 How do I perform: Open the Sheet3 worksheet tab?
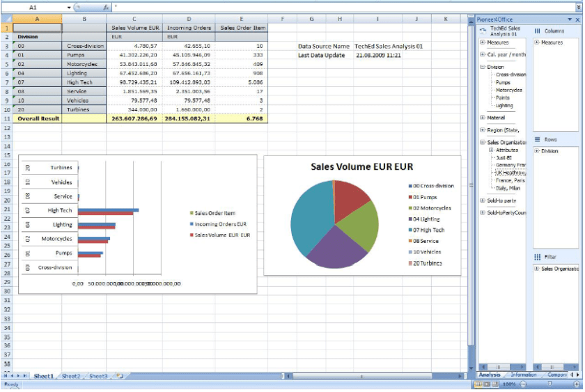pos(98,376)
